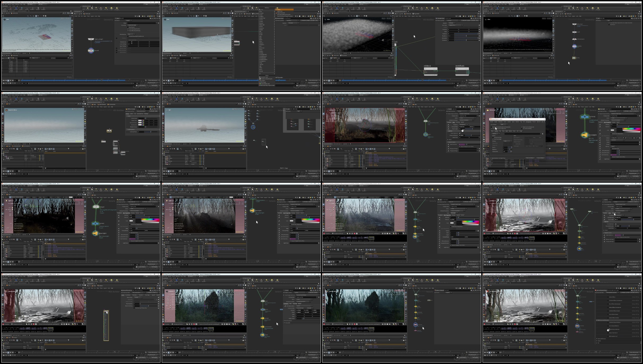Click the Distant Light shelf icon above relbbox1 frame
Screen dimensions: 643x364
tap(427, 8)
